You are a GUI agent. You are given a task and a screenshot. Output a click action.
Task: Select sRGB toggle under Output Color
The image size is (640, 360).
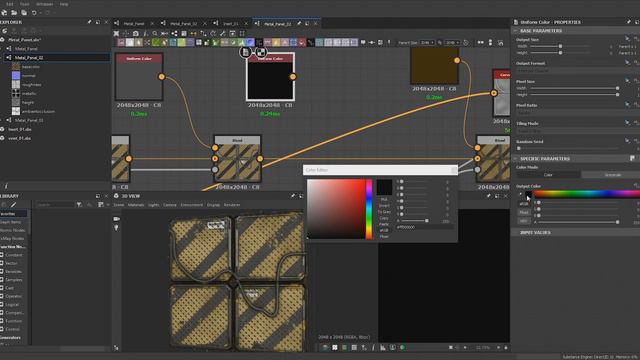coord(524,204)
